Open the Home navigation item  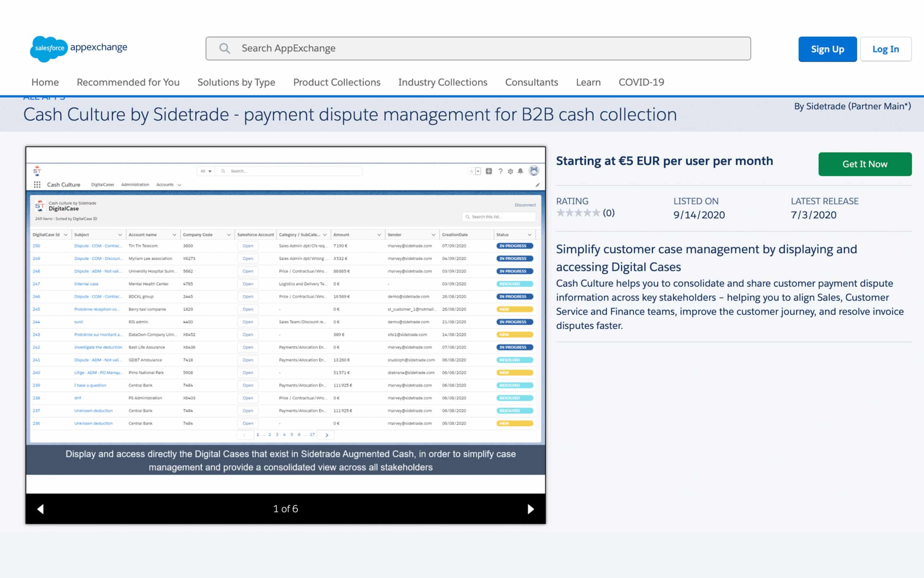point(45,82)
